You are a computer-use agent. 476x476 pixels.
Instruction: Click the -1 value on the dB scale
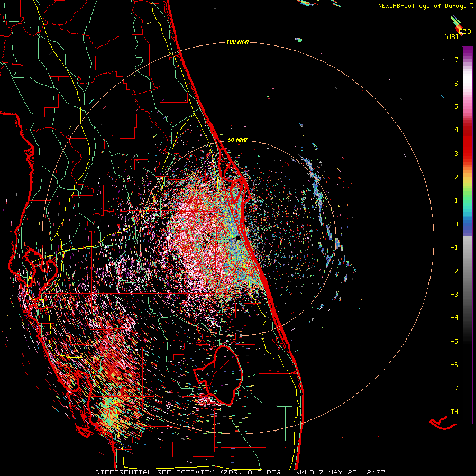pyautogui.click(x=454, y=248)
